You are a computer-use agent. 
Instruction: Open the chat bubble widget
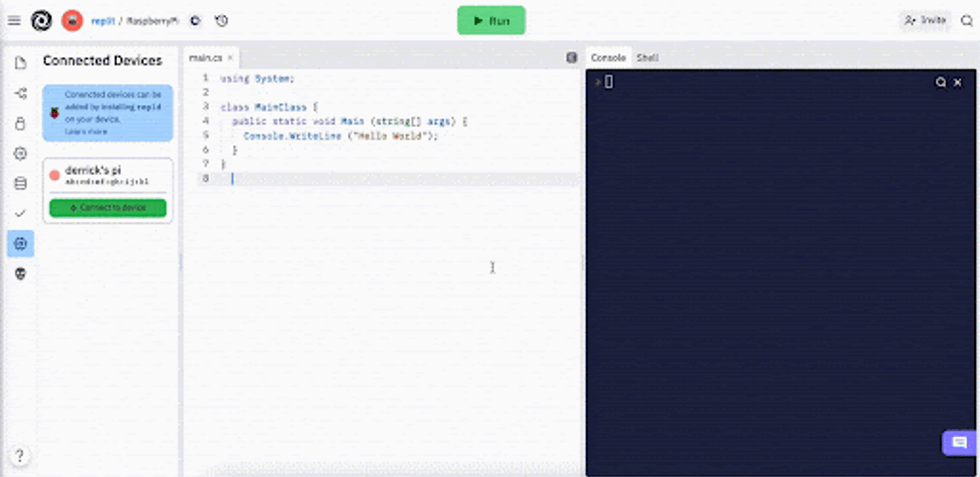pos(959,443)
